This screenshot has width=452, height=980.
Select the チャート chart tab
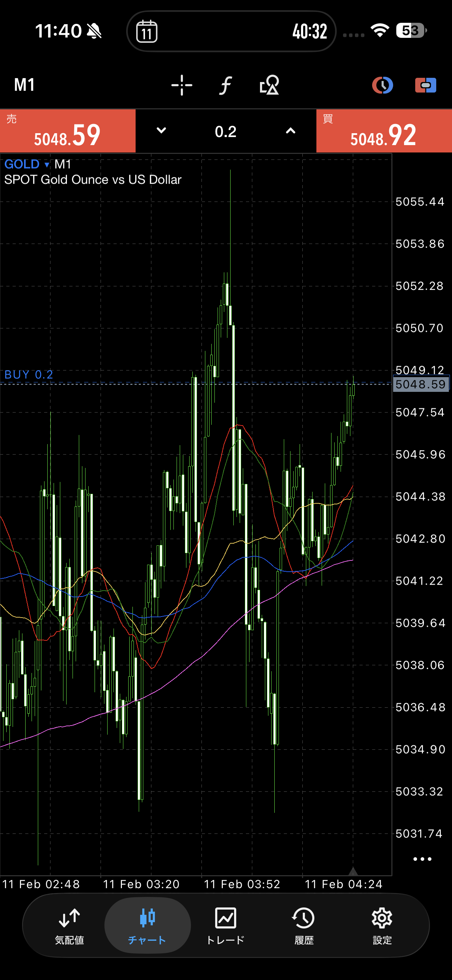point(147,925)
